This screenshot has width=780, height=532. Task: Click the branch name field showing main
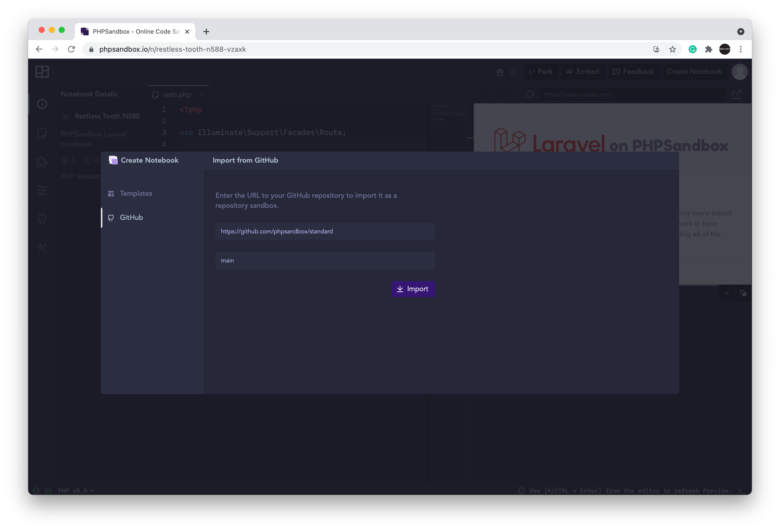pos(325,260)
